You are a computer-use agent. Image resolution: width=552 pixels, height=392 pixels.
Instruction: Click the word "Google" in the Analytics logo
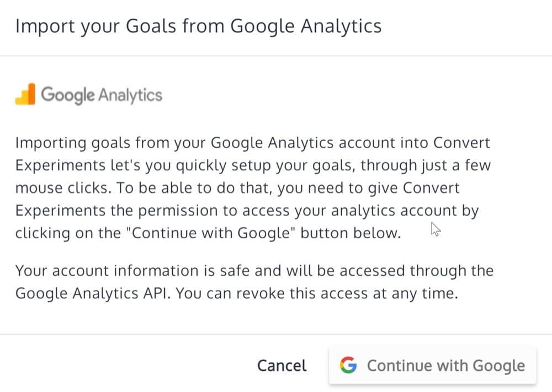[x=68, y=95]
